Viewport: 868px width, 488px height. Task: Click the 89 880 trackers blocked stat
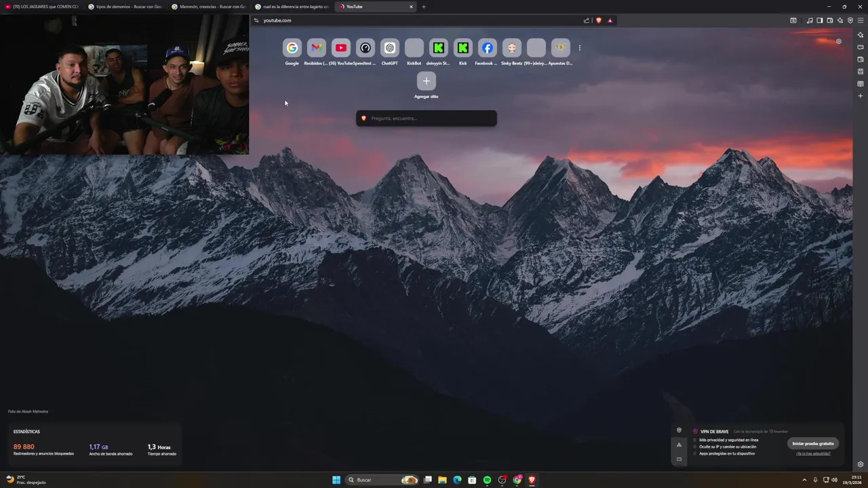43,450
